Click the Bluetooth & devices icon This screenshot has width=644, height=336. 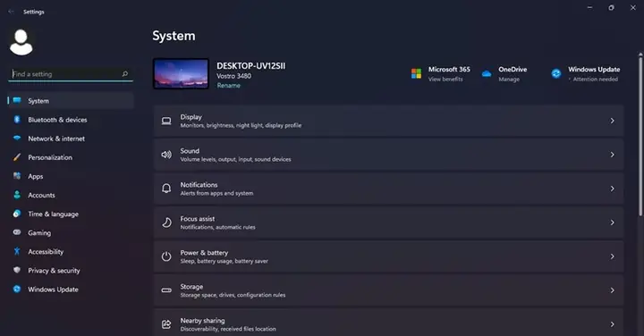tap(17, 120)
